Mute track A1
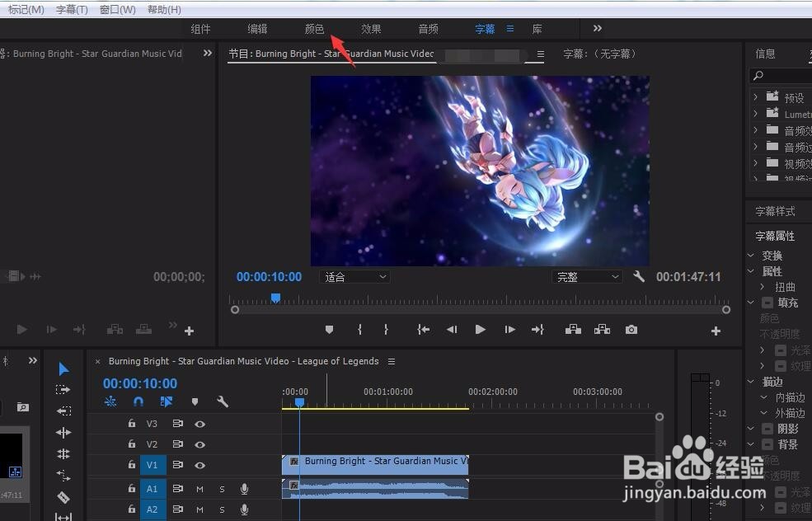Image resolution: width=812 pixels, height=521 pixels. point(199,489)
